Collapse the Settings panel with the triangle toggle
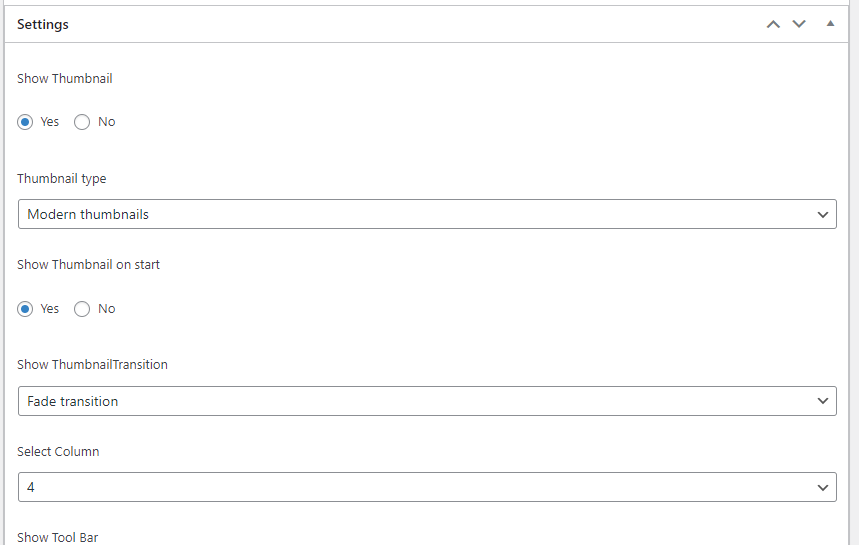Screen dimensions: 859x545 coord(830,24)
